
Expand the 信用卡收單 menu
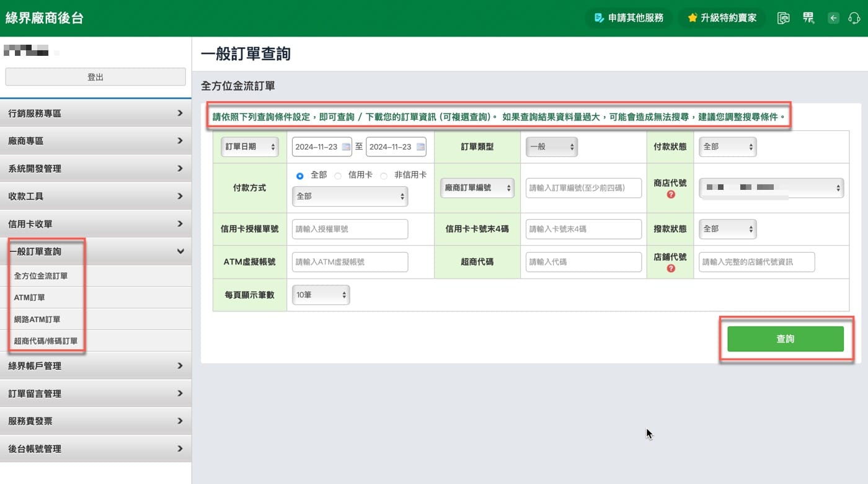click(x=95, y=224)
